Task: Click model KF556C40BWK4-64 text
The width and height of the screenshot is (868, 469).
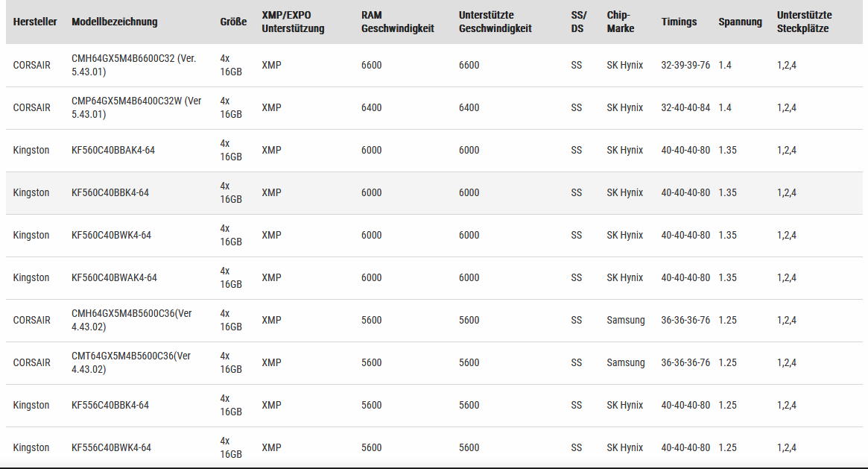Action: click(x=111, y=447)
